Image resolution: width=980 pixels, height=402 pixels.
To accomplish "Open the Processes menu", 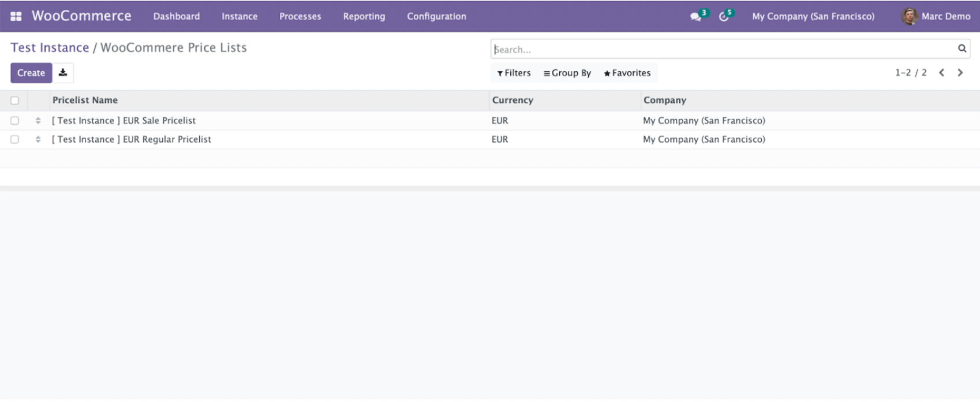I will [x=300, y=16].
